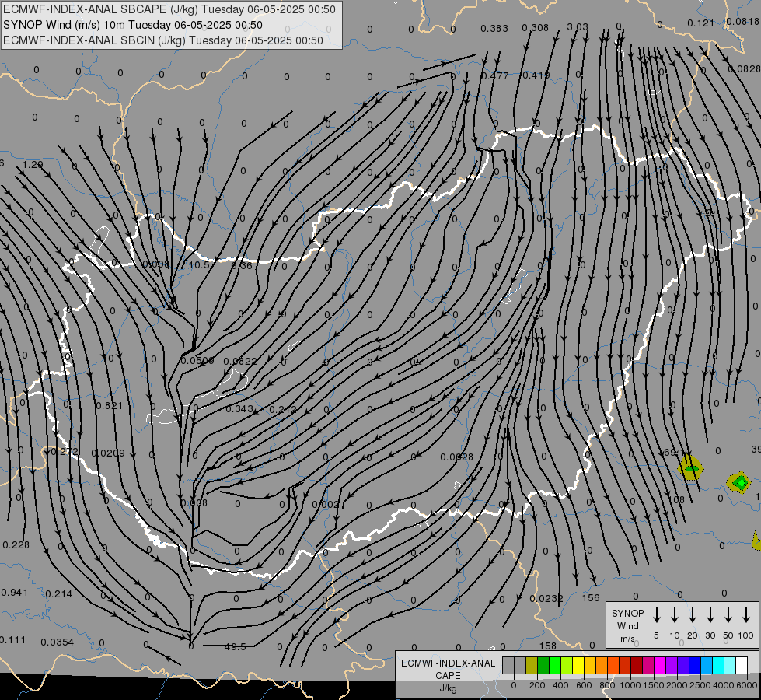Viewport: 761px width, 700px height.
Task: Pick the lime yellow-green CAPE legend swatch
Action: pyautogui.click(x=567, y=666)
